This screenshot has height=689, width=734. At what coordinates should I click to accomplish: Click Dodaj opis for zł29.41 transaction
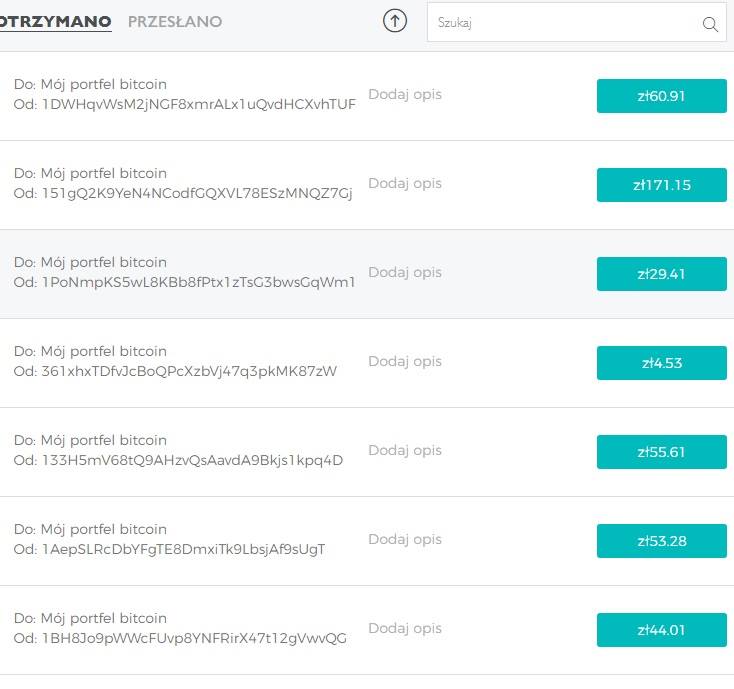point(405,272)
